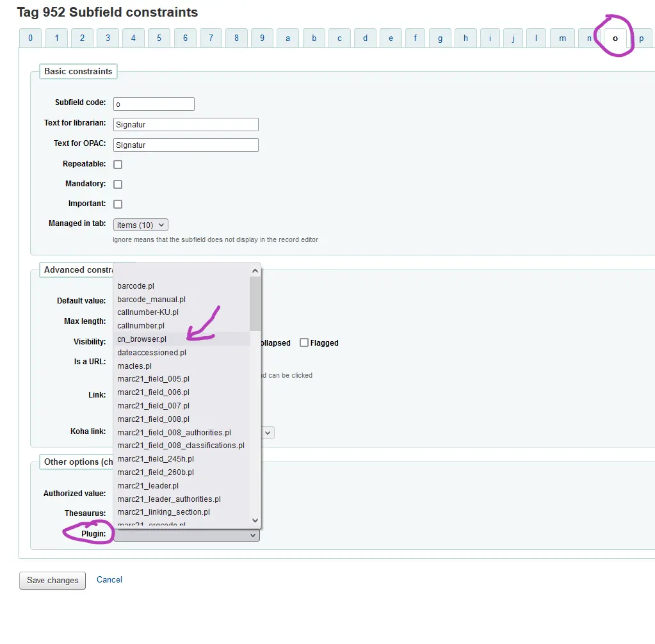Tick the Mandatory checkbox
Viewport: 655px width, 644px height.
[x=118, y=184]
